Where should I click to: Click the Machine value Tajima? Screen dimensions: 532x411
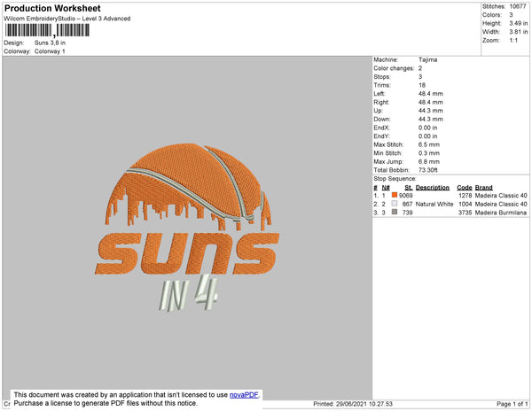coord(427,59)
